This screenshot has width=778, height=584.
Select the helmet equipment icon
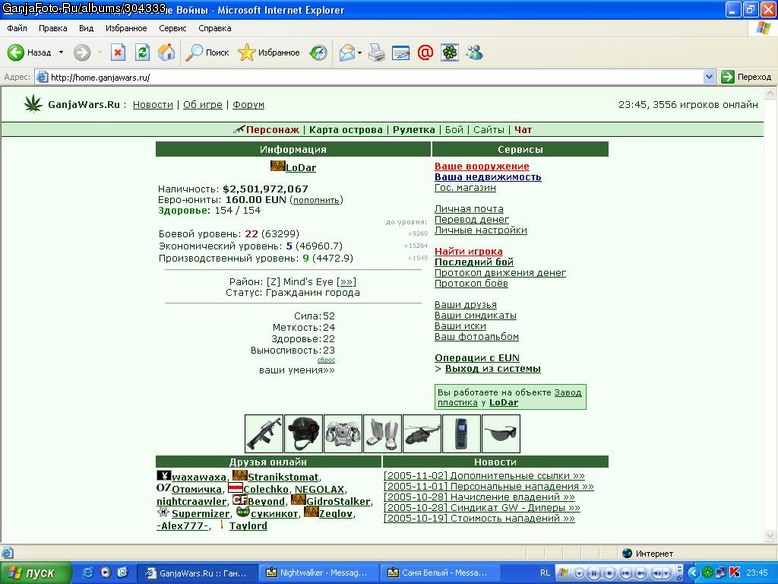click(304, 434)
